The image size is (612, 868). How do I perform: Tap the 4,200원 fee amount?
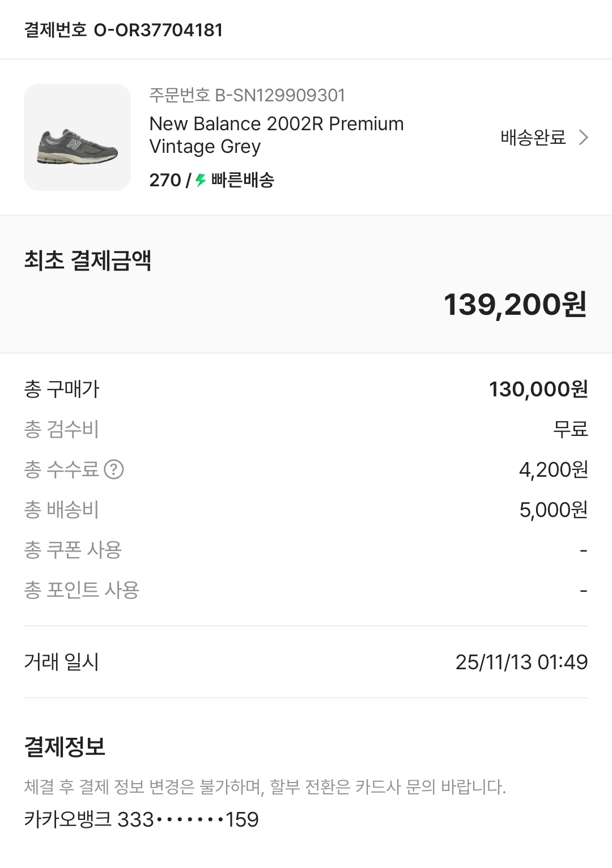tap(553, 469)
